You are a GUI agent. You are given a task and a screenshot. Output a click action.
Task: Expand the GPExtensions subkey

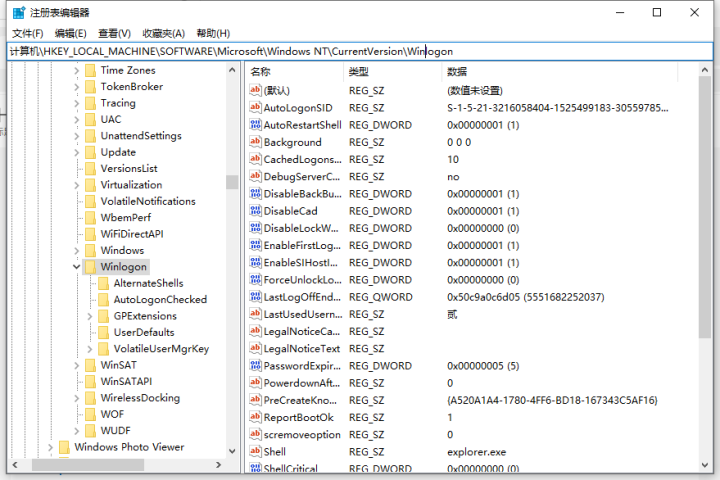tap(90, 316)
